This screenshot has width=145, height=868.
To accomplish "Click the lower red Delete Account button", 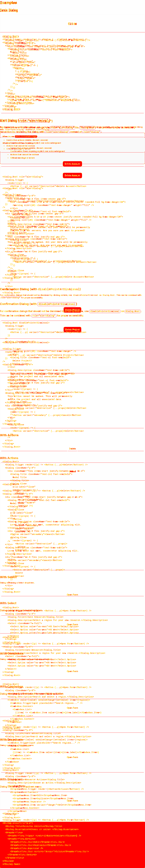I will tap(72, 175).
